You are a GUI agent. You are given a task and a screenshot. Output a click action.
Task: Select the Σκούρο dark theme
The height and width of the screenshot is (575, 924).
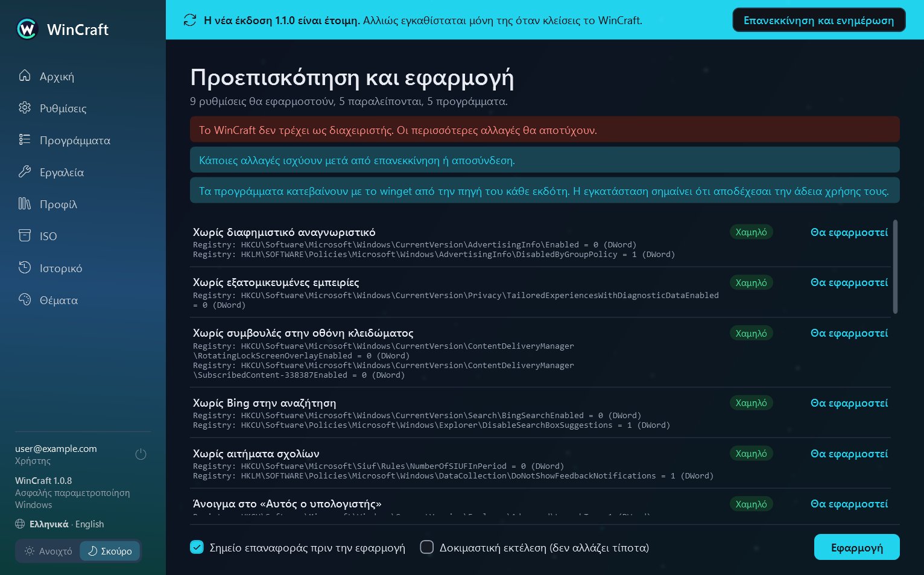point(110,551)
